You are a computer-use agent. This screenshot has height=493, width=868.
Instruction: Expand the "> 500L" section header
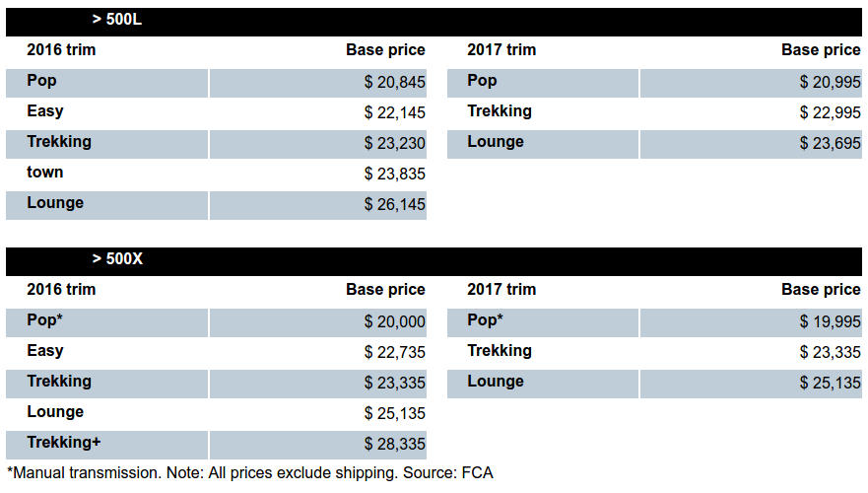(117, 20)
